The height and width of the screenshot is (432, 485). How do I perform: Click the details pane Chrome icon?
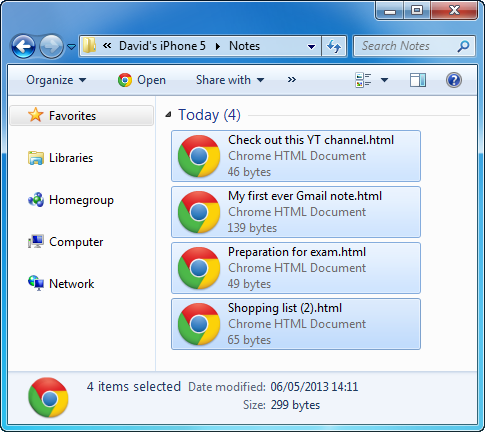[x=49, y=397]
